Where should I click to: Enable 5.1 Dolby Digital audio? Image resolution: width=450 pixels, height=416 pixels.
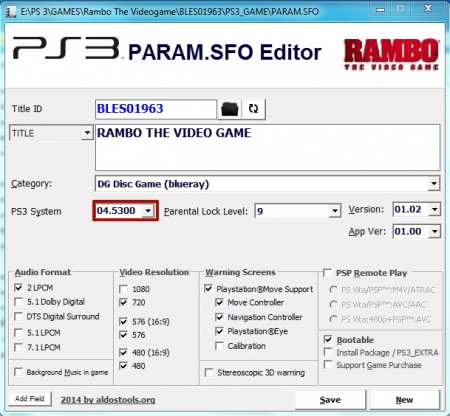(x=18, y=302)
